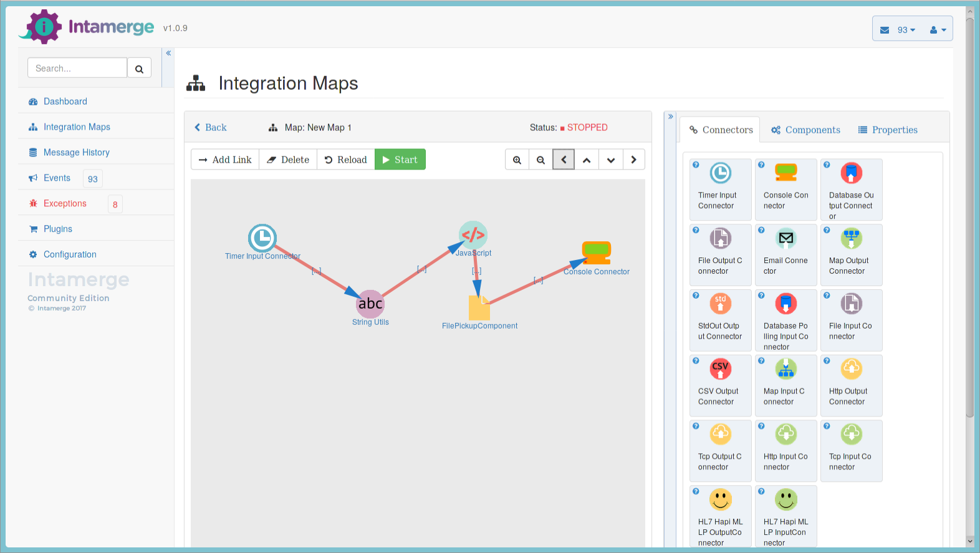Open Exceptions in the sidebar
Image resolution: width=980 pixels, height=553 pixels.
point(96,203)
